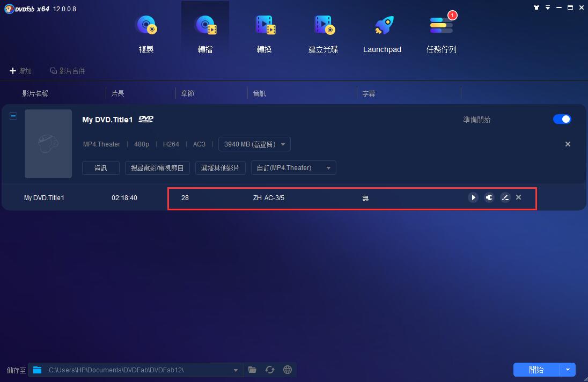
Task: Open the 轉換 (Converter) module
Action: point(264,34)
